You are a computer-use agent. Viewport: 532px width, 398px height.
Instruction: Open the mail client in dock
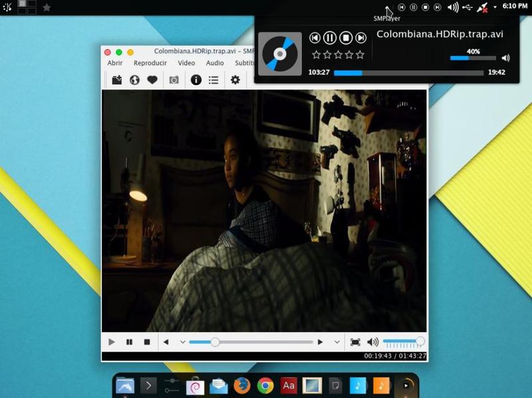(x=219, y=386)
